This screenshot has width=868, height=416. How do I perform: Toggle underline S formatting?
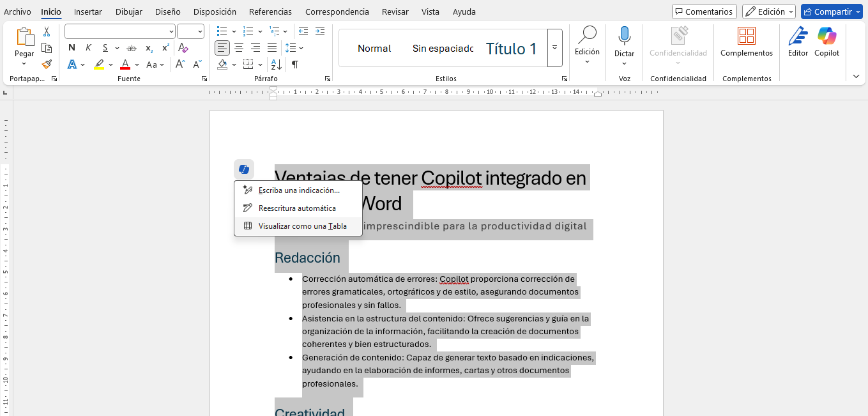pyautogui.click(x=105, y=48)
